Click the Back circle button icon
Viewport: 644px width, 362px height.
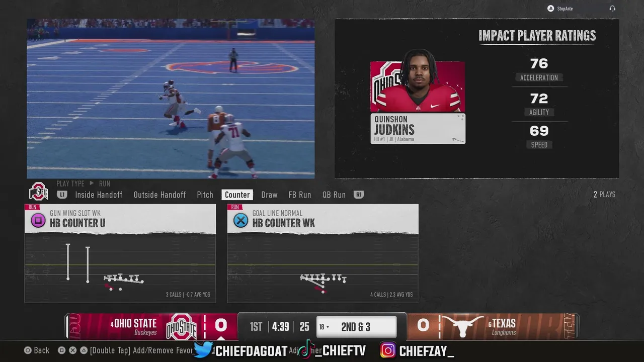tap(28, 350)
